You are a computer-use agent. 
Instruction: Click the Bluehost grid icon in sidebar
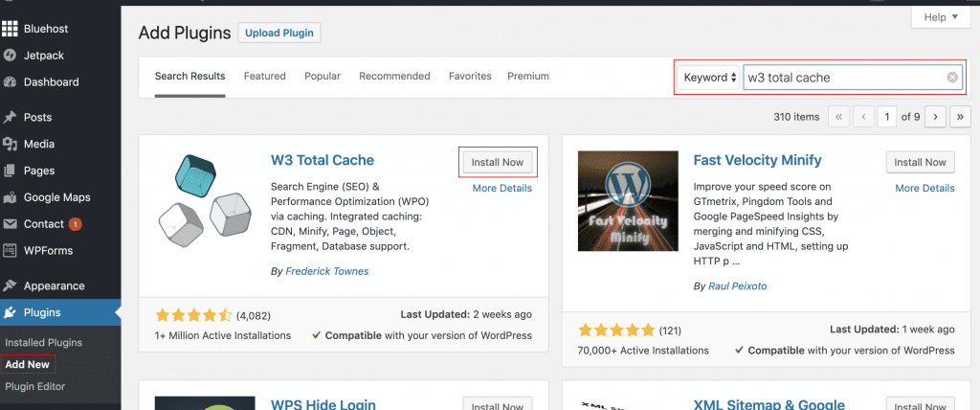[x=11, y=29]
